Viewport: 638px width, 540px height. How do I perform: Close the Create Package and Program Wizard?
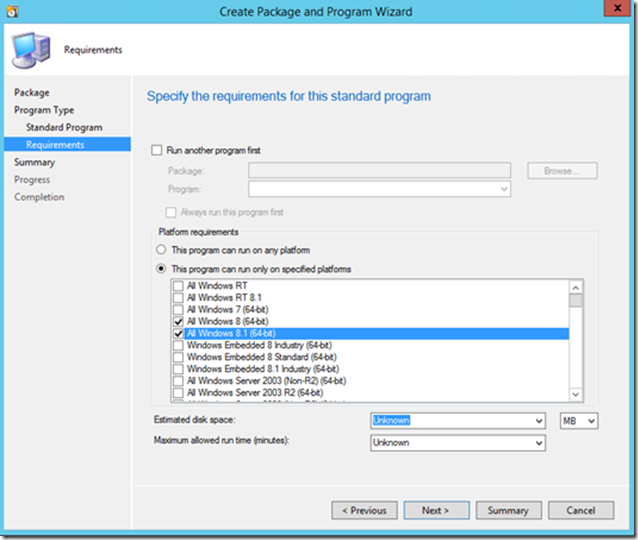click(x=617, y=8)
